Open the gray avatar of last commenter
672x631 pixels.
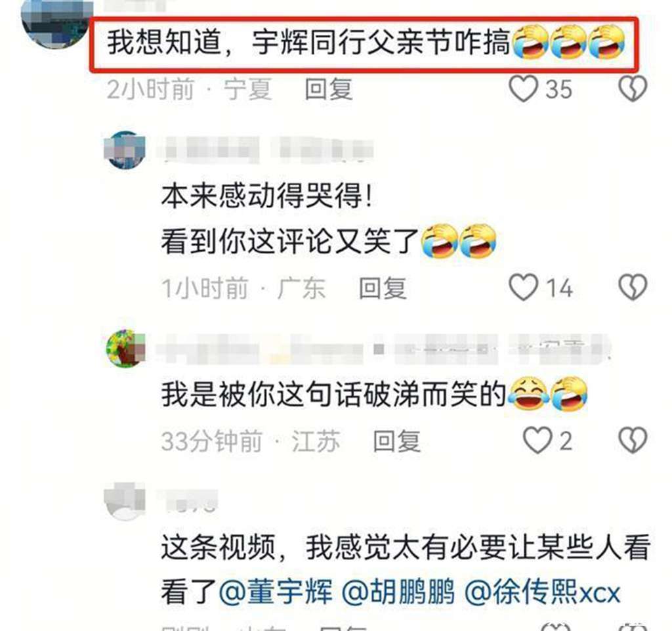125,501
